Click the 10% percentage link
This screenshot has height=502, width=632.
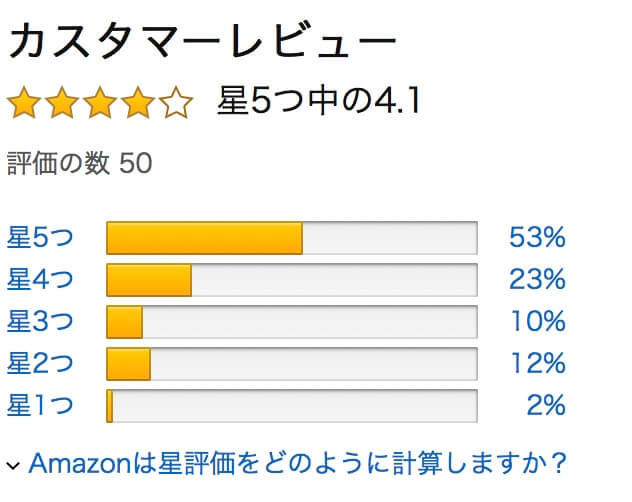pos(538,321)
